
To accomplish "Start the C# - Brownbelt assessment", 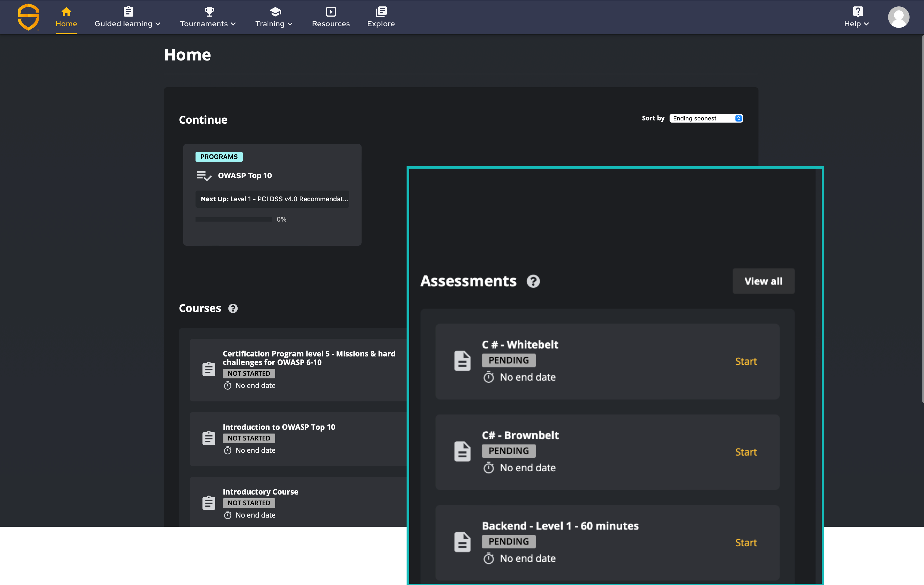I will (746, 452).
